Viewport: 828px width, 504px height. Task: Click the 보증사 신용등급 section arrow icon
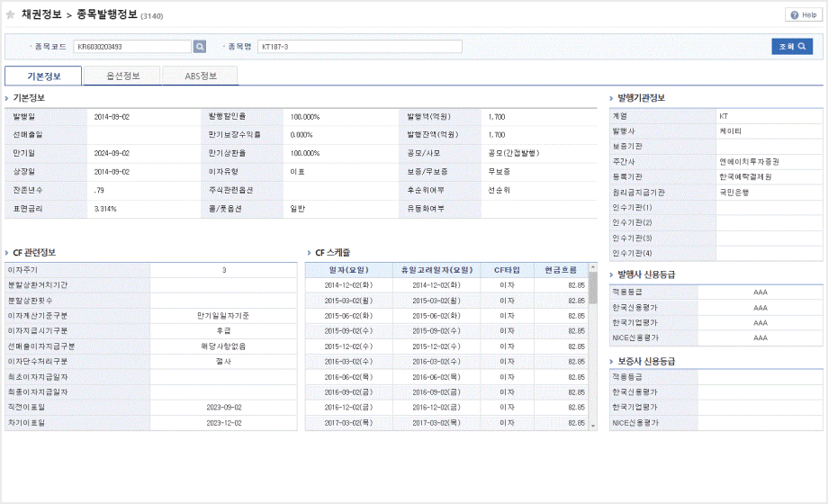(611, 362)
